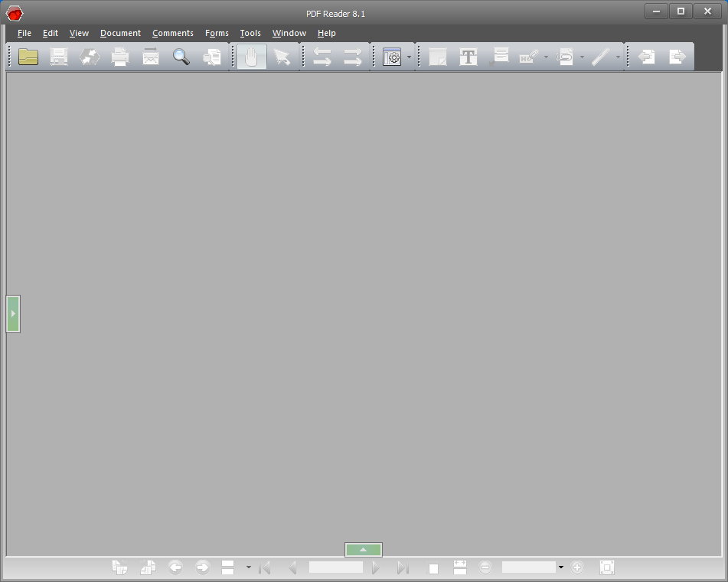Open the page layout options dropdown
Image resolution: width=728 pixels, height=582 pixels.
point(247,567)
